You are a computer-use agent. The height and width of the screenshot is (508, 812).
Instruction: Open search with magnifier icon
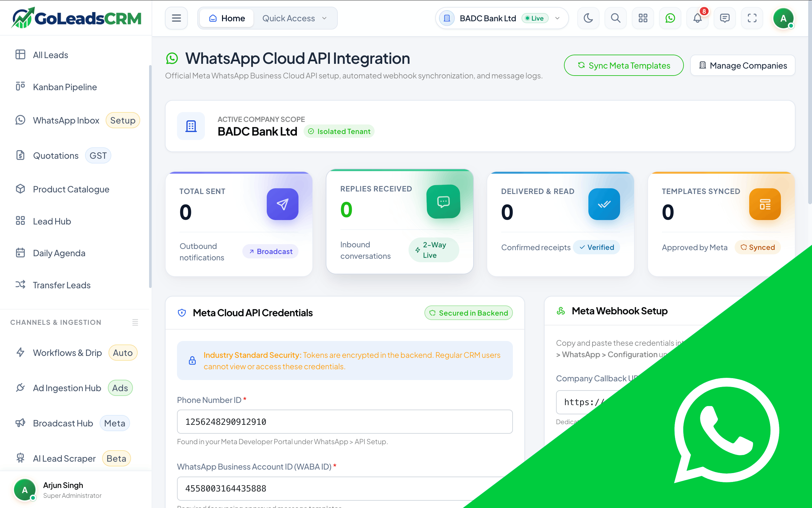tap(615, 18)
